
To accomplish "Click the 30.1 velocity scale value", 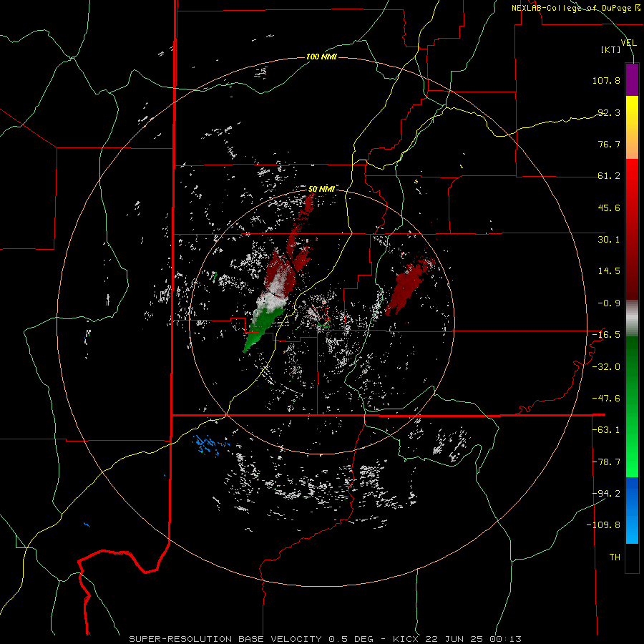I will pos(609,240).
